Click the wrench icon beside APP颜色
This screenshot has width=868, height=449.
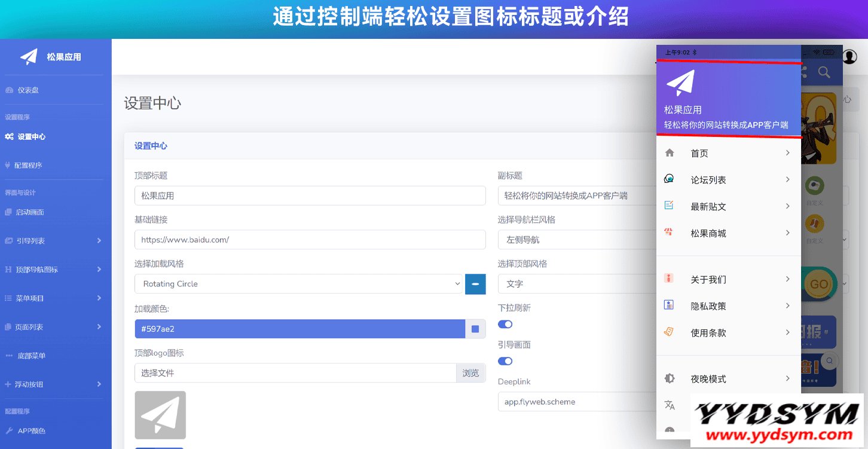[x=9, y=431]
